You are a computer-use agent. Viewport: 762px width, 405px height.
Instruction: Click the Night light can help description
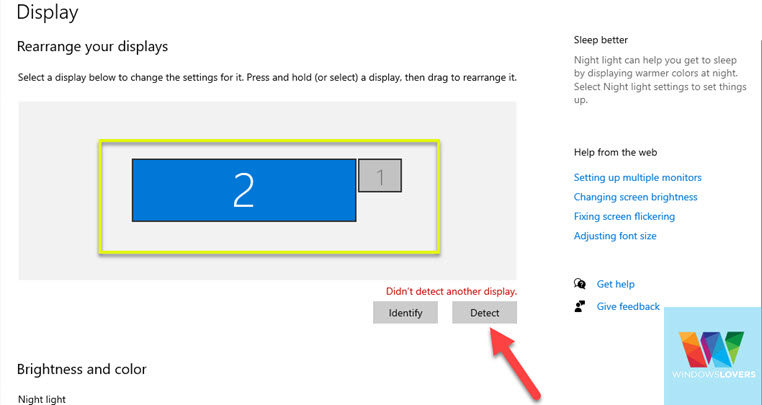(x=660, y=80)
